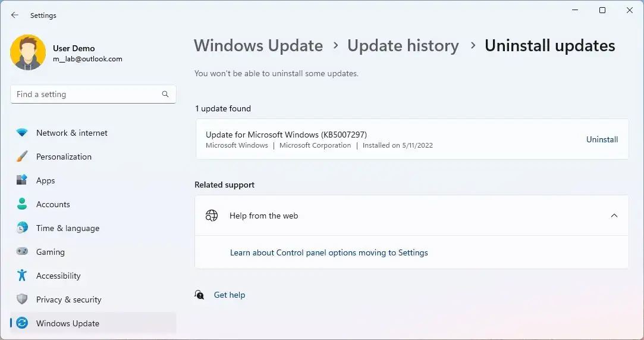Uninstall update KB5007297
This screenshot has height=340, width=644.
(x=602, y=139)
